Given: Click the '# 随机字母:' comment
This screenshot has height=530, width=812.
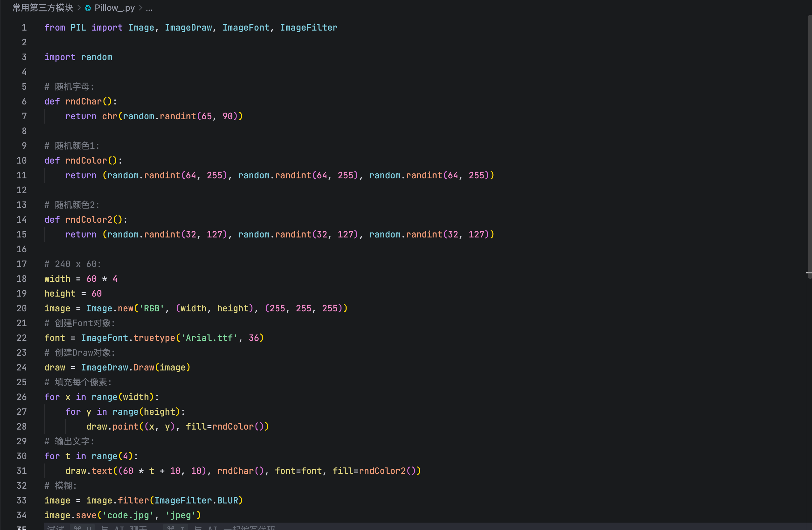Looking at the screenshot, I should click(x=69, y=87).
